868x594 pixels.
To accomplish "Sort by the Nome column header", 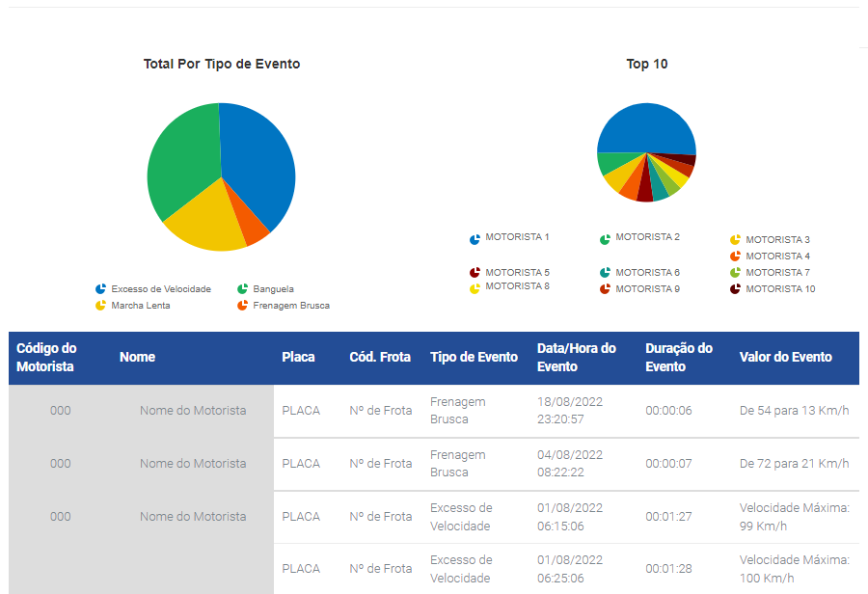I will point(137,357).
